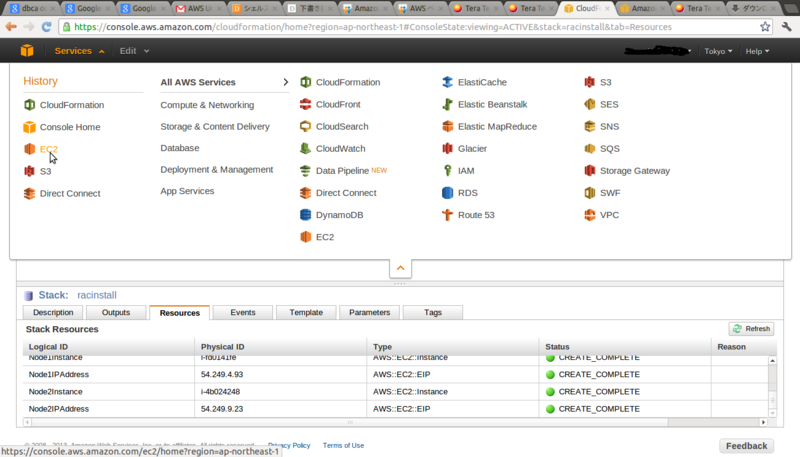The height and width of the screenshot is (457, 800).
Task: Click the Route 53 service icon
Action: (447, 215)
